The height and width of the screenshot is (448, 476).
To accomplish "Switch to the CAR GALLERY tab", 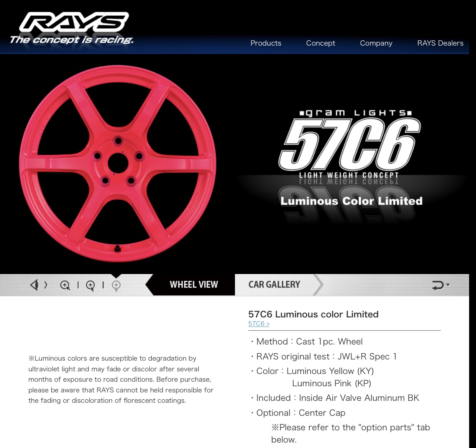I will [x=274, y=285].
